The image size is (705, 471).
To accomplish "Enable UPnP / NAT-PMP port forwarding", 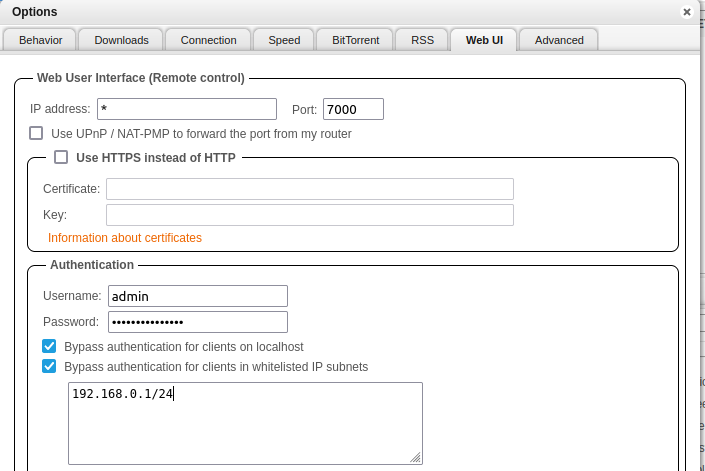I will coord(36,133).
